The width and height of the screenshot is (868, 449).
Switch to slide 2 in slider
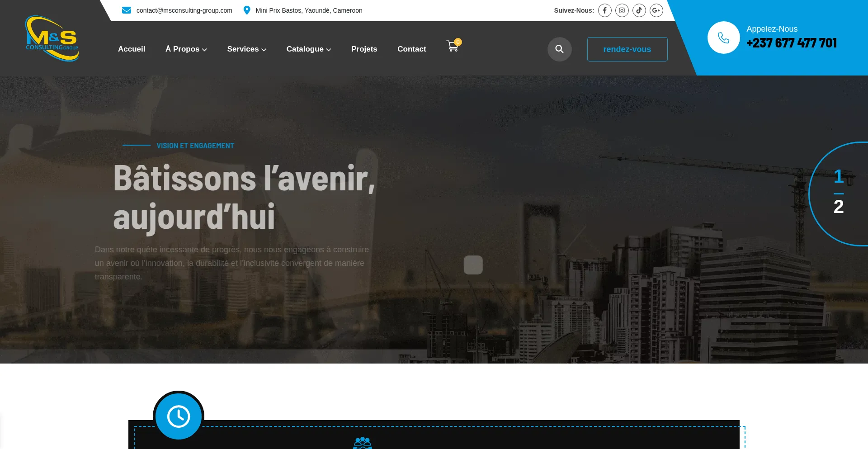(x=838, y=207)
